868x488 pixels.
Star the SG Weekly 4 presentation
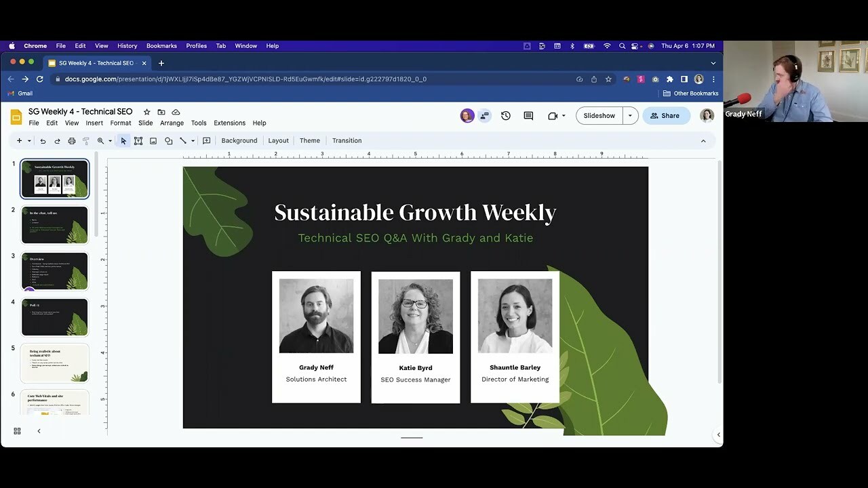pos(146,111)
